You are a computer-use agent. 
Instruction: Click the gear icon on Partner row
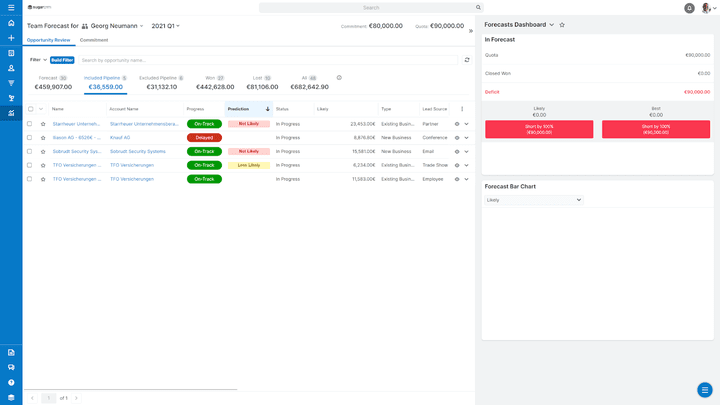point(457,124)
